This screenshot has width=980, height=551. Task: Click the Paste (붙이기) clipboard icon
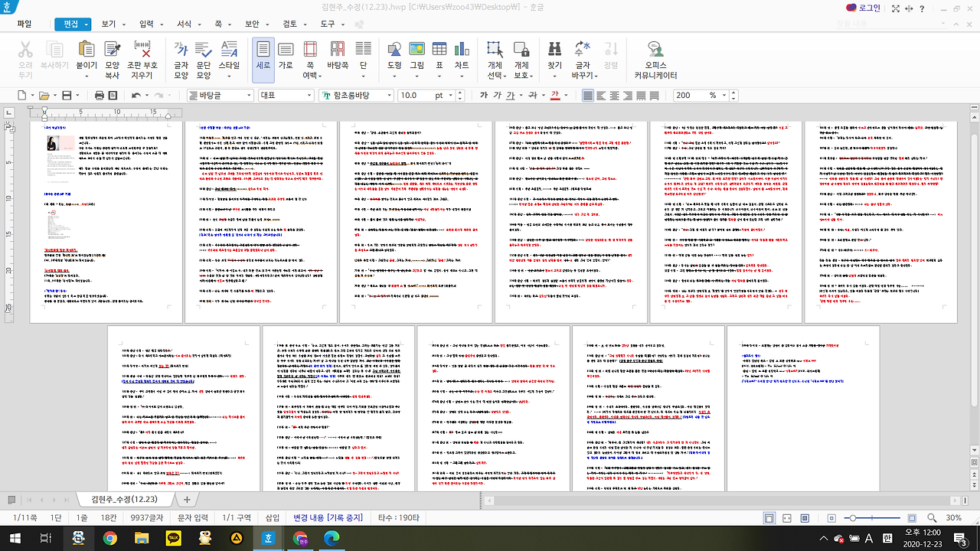87,50
